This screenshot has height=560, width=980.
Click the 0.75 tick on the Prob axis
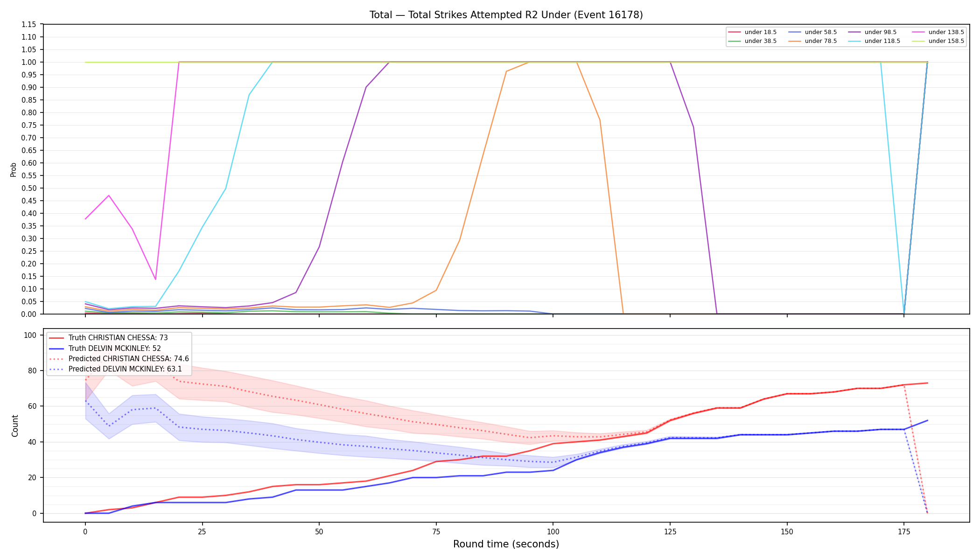[x=29, y=126]
